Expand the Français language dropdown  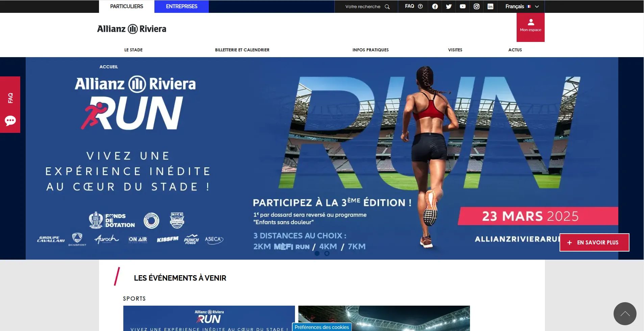(x=522, y=6)
